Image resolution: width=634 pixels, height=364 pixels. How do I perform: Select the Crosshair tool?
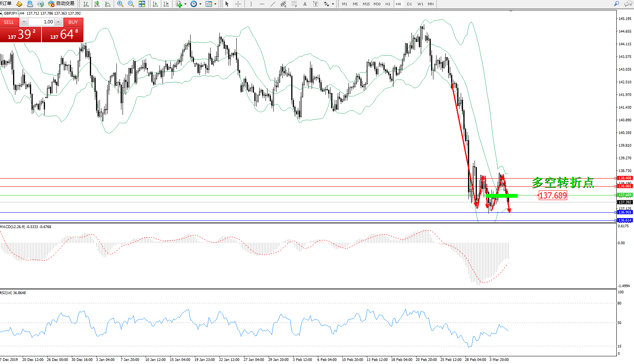pyautogui.click(x=238, y=4)
